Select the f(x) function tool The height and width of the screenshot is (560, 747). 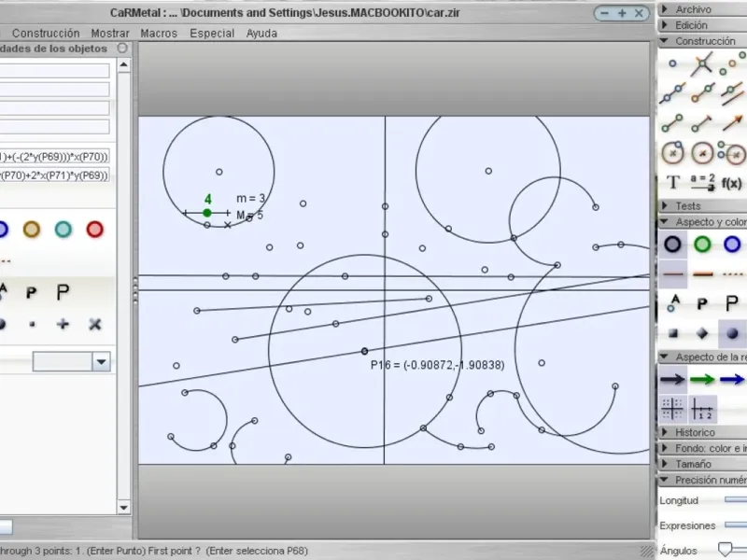732,183
